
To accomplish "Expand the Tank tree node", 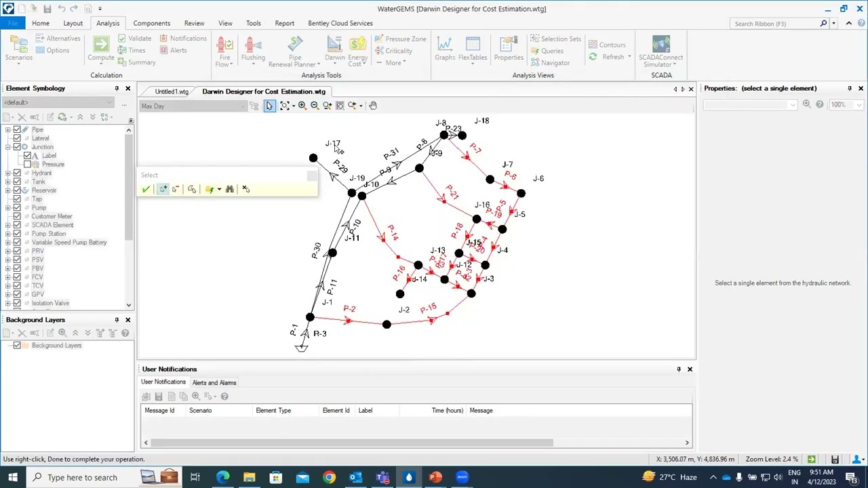I will [7, 182].
